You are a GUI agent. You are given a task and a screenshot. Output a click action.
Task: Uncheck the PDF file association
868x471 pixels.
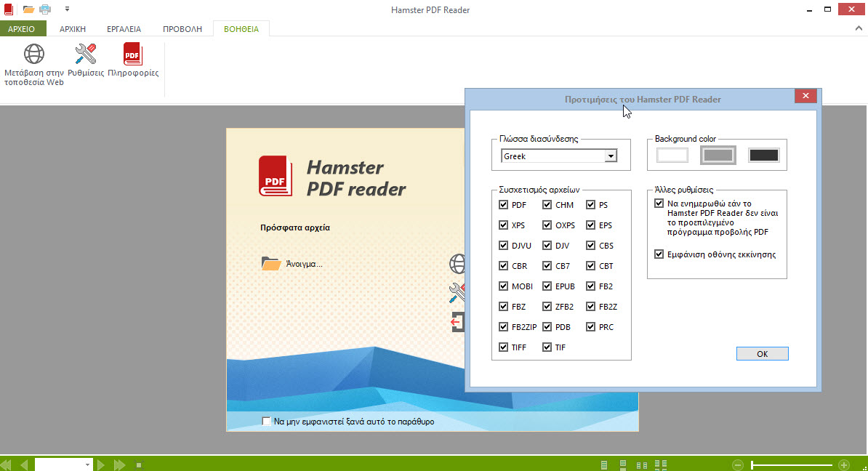coord(503,205)
